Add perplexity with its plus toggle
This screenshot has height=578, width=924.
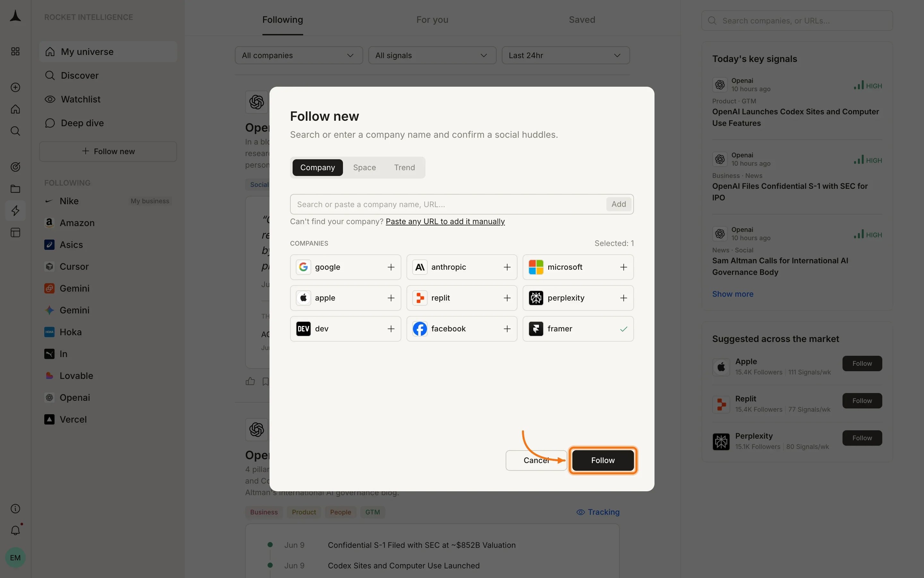click(x=623, y=298)
